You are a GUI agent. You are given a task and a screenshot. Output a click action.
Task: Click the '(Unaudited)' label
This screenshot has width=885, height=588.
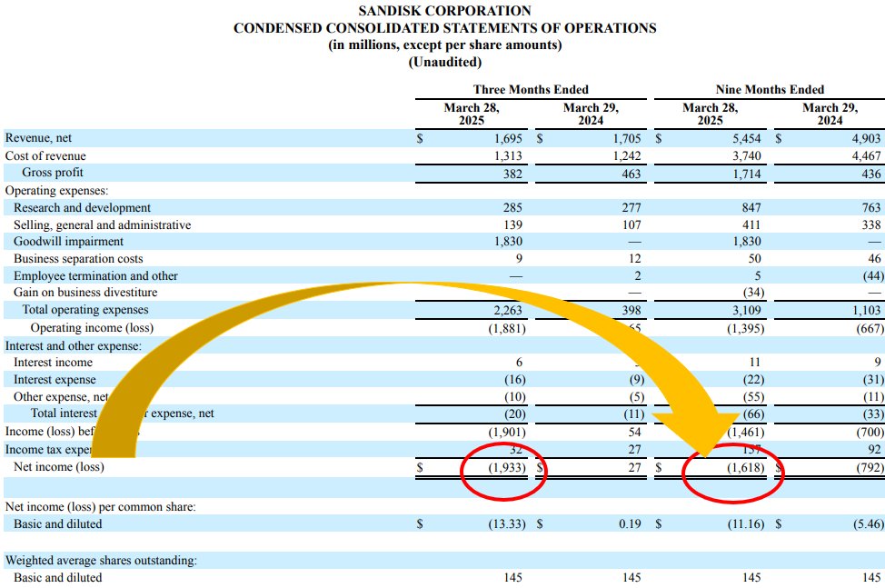444,62
